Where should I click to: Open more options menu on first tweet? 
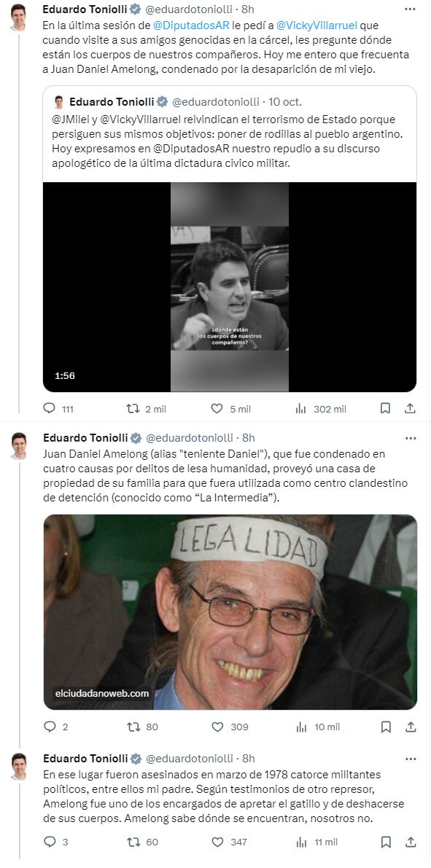410,9
